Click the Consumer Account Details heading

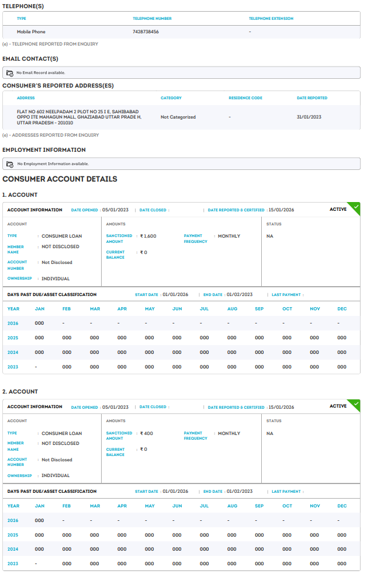(x=60, y=179)
